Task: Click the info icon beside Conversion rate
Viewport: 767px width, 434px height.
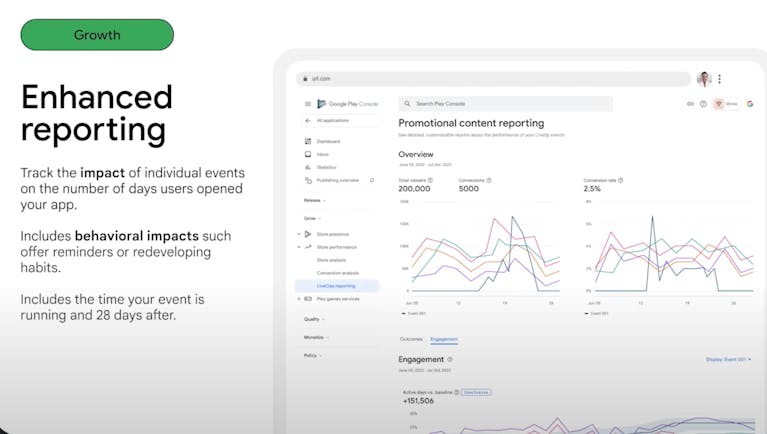Action: pyautogui.click(x=620, y=181)
